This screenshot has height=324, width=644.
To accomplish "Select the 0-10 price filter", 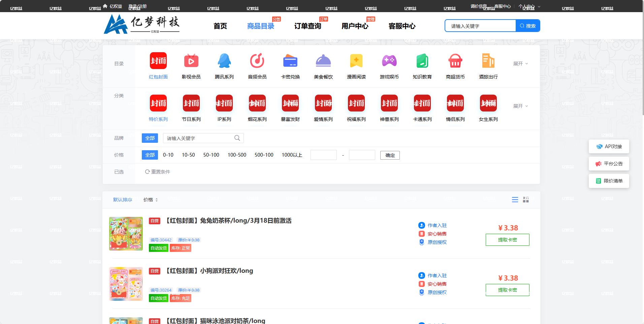I will click(168, 155).
